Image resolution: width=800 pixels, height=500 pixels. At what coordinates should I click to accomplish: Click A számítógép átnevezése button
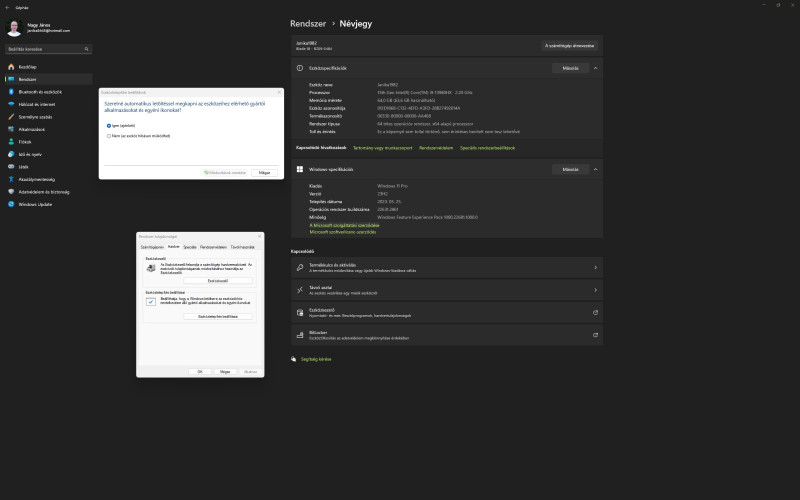coord(569,46)
